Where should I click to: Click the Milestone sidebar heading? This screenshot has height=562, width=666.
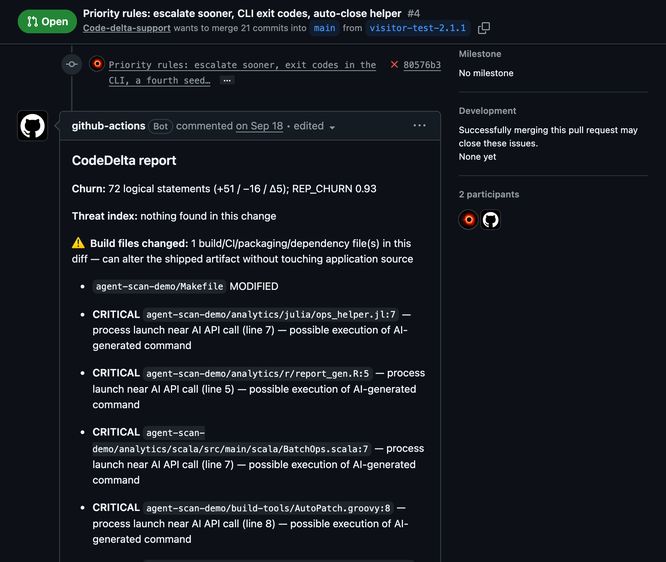[480, 54]
